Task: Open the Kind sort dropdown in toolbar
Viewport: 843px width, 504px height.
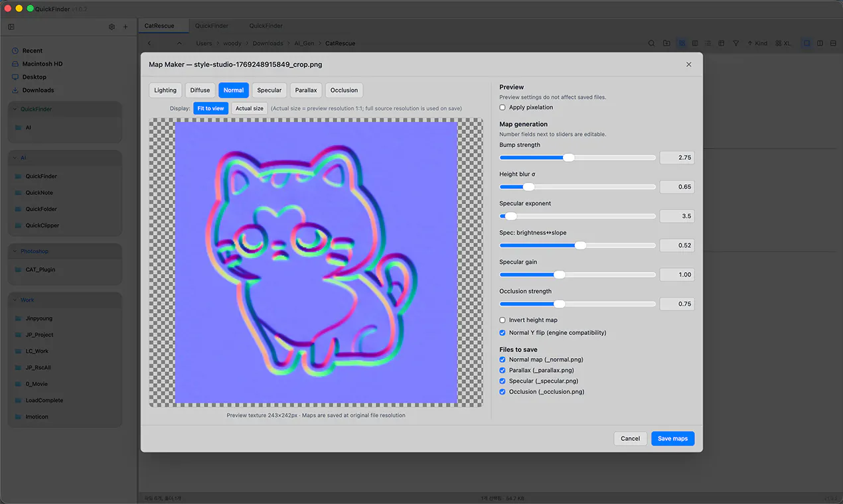Action: (757, 43)
